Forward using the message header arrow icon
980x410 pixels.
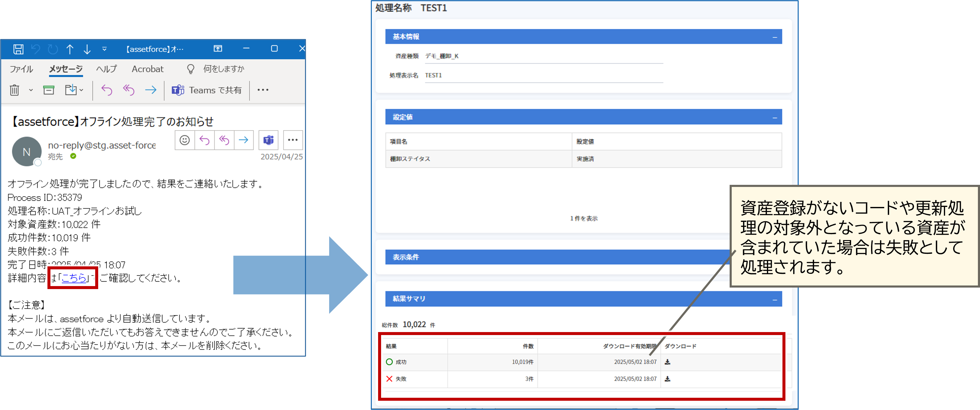coord(244,140)
